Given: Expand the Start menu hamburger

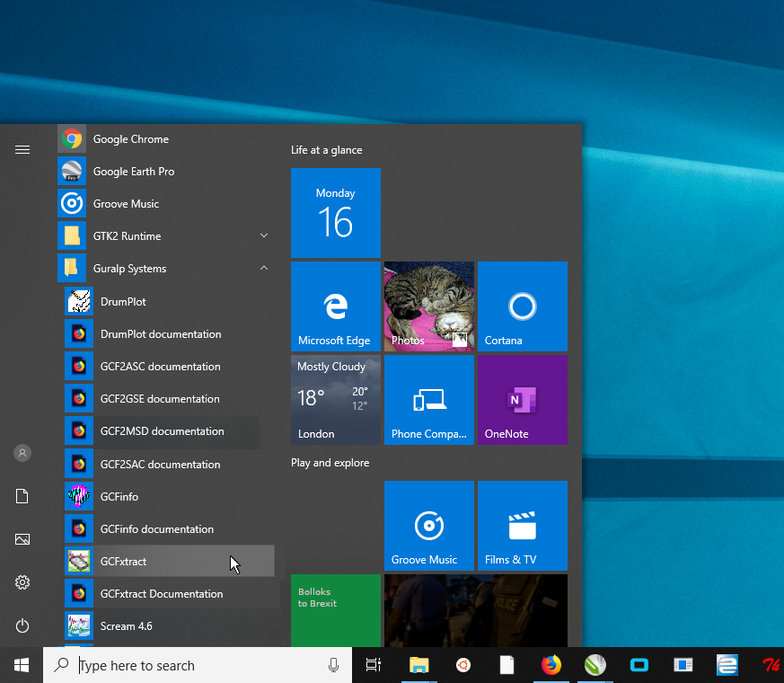Looking at the screenshot, I should click(x=22, y=149).
